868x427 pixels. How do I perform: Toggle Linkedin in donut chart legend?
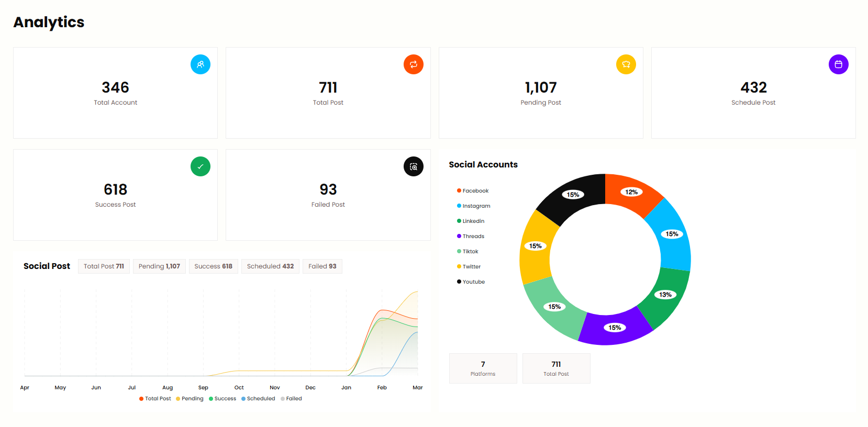[471, 221]
